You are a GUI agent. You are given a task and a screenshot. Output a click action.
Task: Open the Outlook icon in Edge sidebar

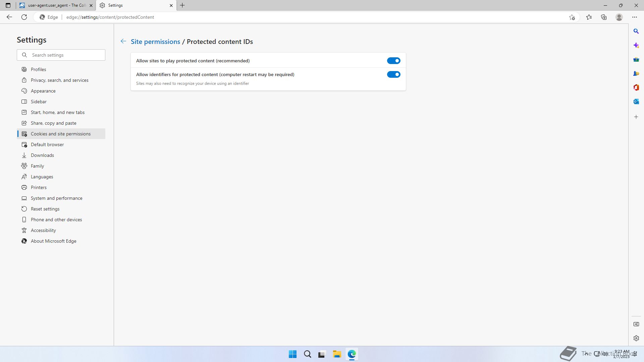(636, 102)
